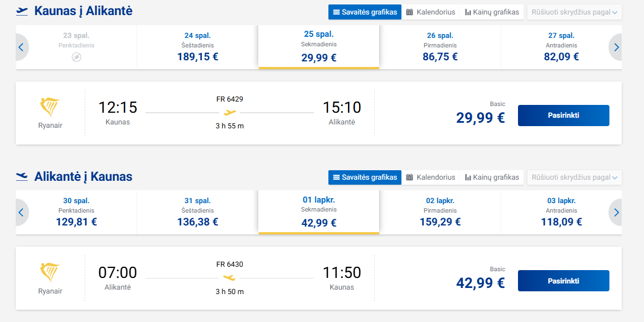Show earlier dates for Kaunas į Alikantė
644x322 pixels.
pos(21,47)
